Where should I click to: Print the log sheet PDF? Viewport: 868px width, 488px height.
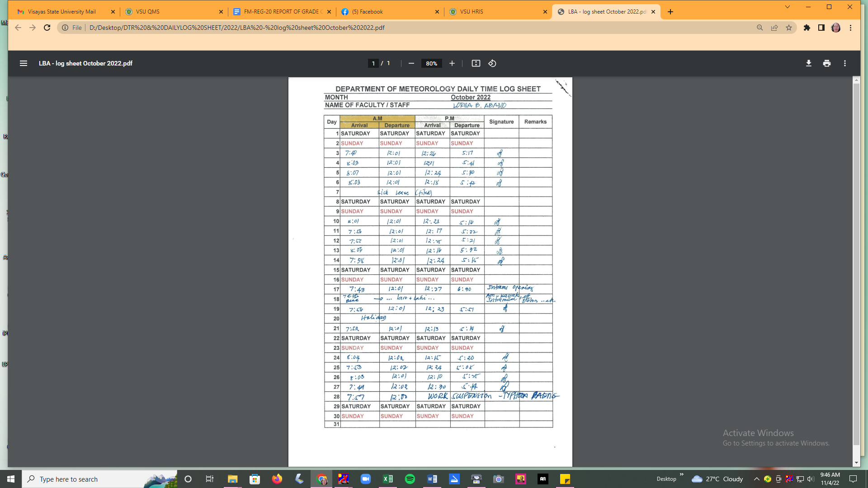[x=826, y=63]
